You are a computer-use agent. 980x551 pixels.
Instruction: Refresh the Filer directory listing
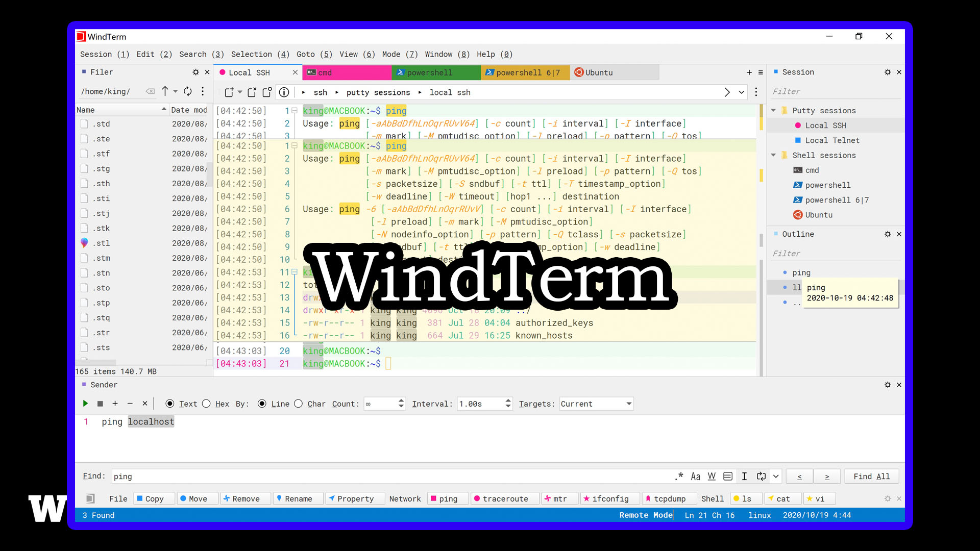point(188,91)
